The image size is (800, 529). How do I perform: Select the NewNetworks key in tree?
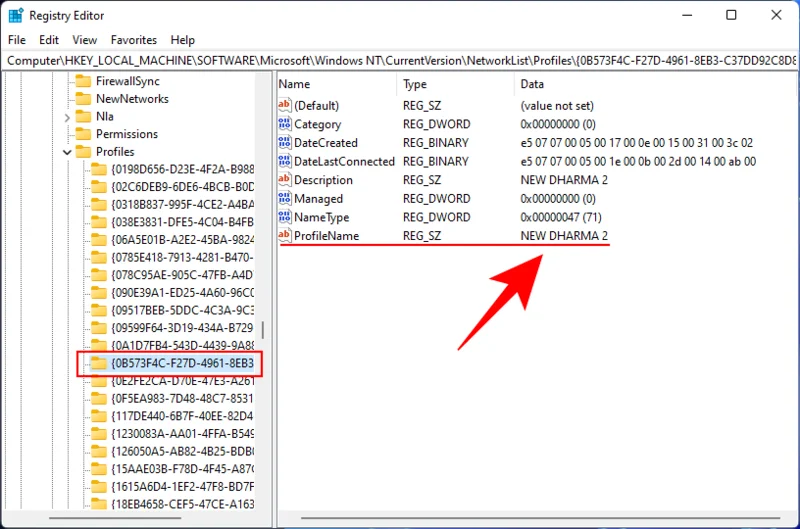pyautogui.click(x=132, y=98)
